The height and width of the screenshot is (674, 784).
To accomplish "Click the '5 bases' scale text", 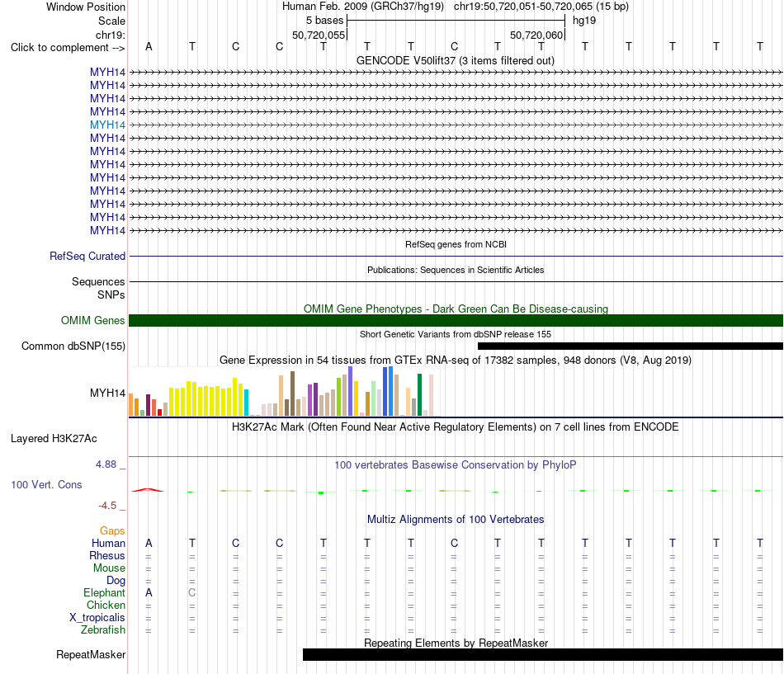I will point(325,21).
